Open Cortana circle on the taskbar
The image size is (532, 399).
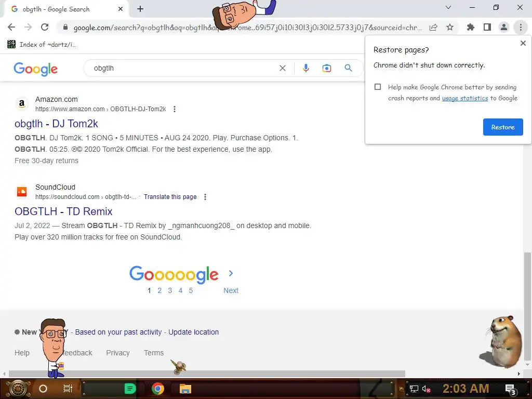click(x=43, y=389)
